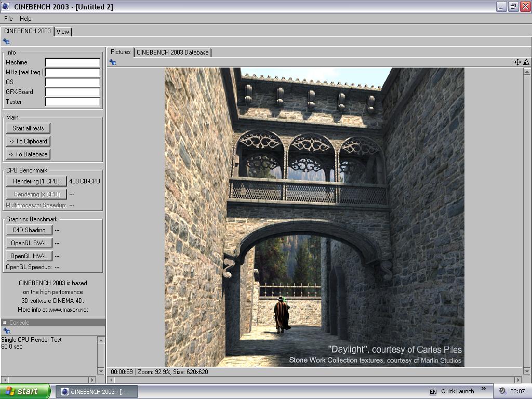
Task: Click the Machine input field
Action: click(x=73, y=62)
